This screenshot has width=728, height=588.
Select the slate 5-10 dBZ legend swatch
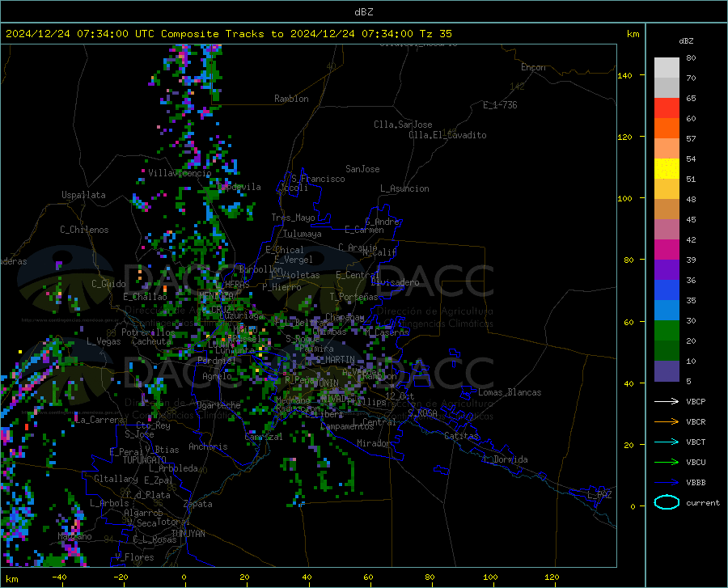(667, 371)
